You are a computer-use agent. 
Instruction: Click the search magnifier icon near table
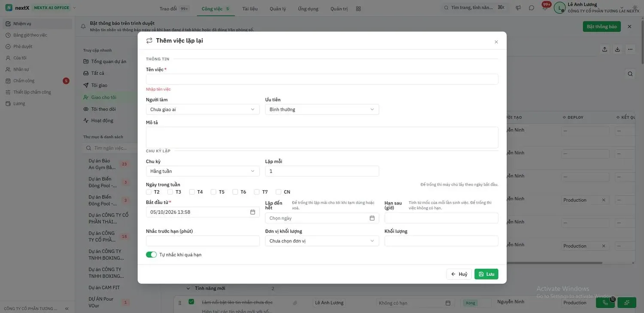(x=630, y=74)
